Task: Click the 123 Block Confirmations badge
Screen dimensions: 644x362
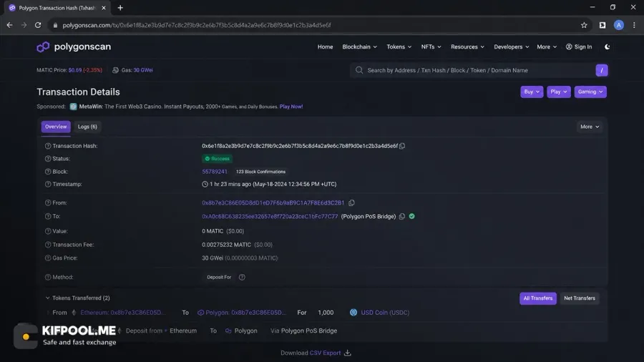Action: click(x=260, y=172)
